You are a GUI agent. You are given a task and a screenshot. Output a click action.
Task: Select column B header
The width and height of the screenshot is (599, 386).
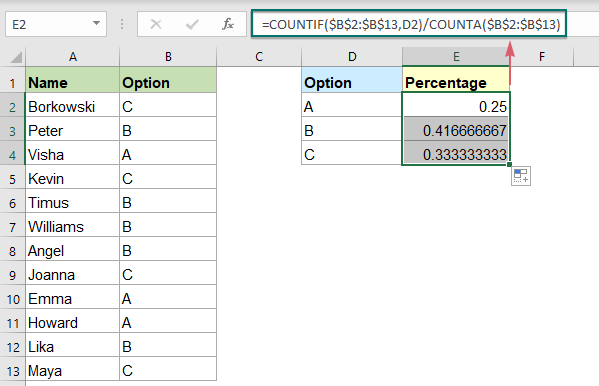[x=168, y=57]
